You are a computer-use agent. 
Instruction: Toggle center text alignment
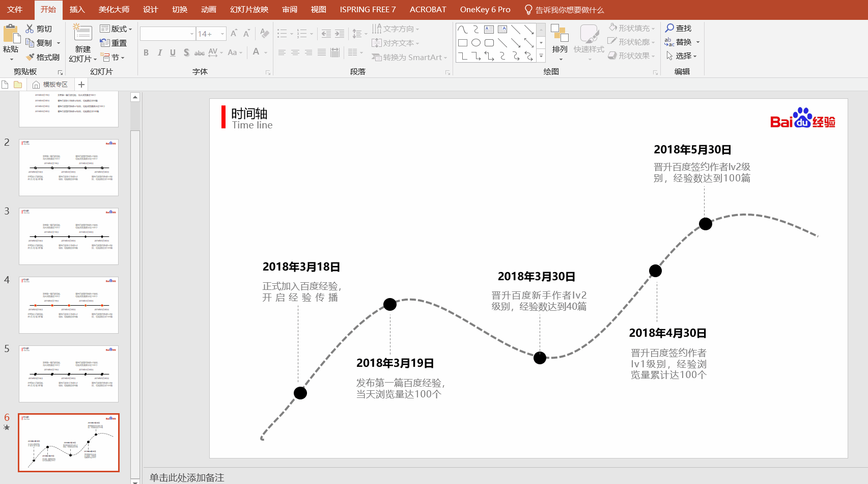point(295,52)
